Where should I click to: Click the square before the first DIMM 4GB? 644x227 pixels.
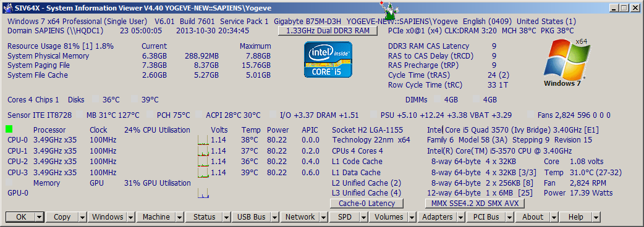pyautogui.click(x=437, y=99)
